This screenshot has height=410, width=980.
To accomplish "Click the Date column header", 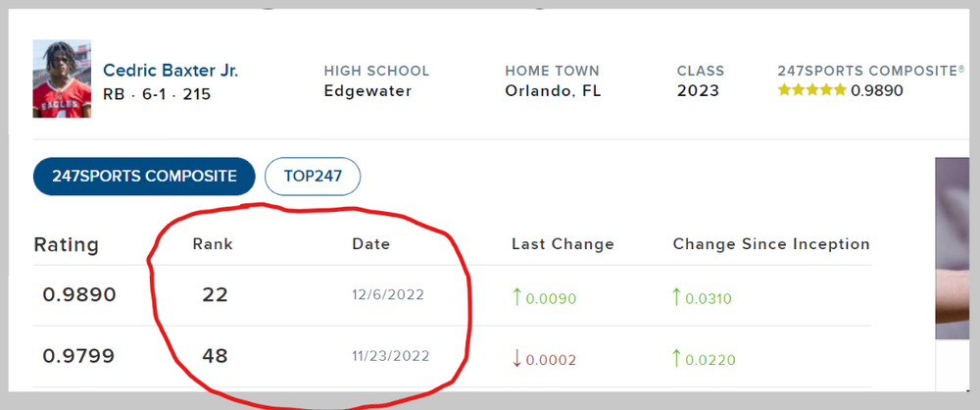I will 370,243.
